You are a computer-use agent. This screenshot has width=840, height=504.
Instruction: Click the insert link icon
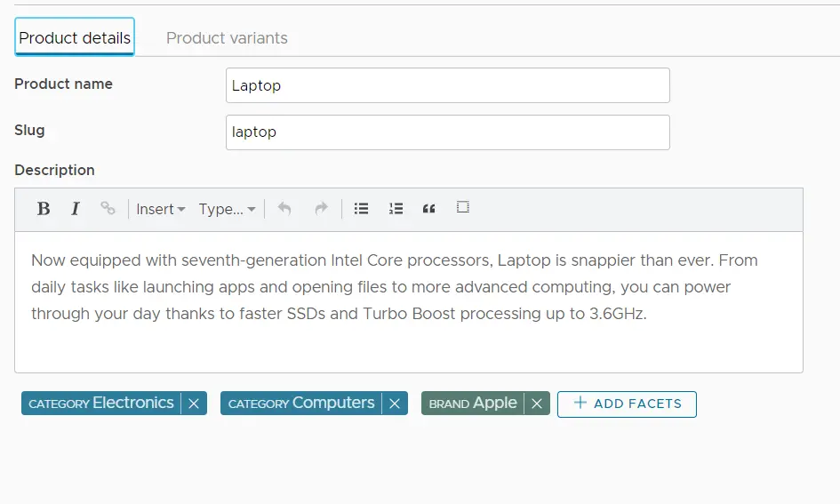pyautogui.click(x=108, y=208)
